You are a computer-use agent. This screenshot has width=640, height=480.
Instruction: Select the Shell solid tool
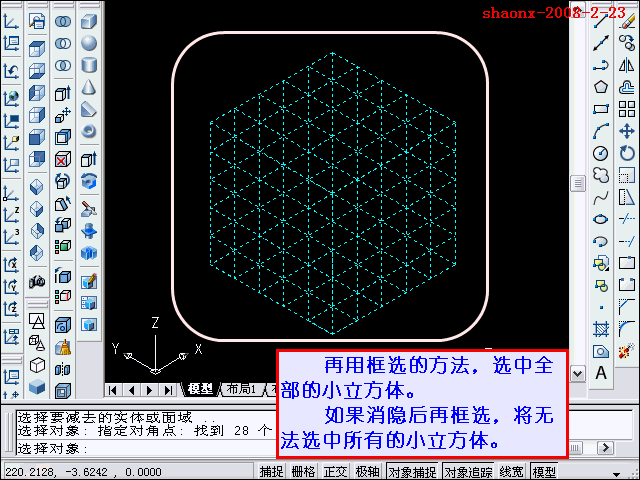pos(63,391)
